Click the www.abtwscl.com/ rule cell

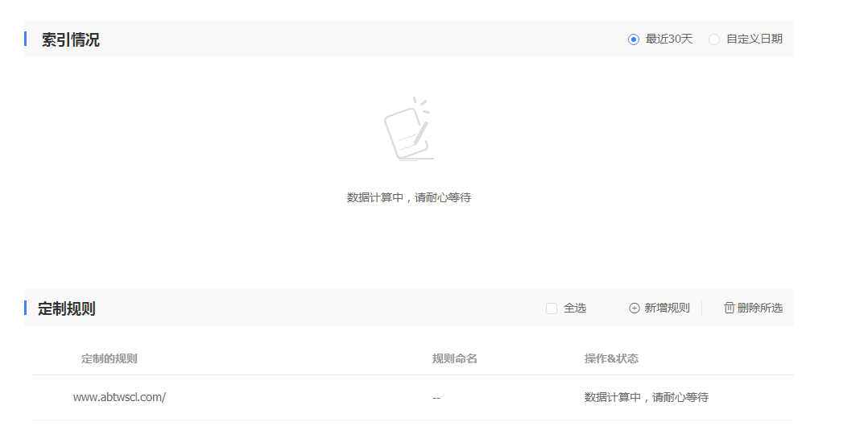119,397
